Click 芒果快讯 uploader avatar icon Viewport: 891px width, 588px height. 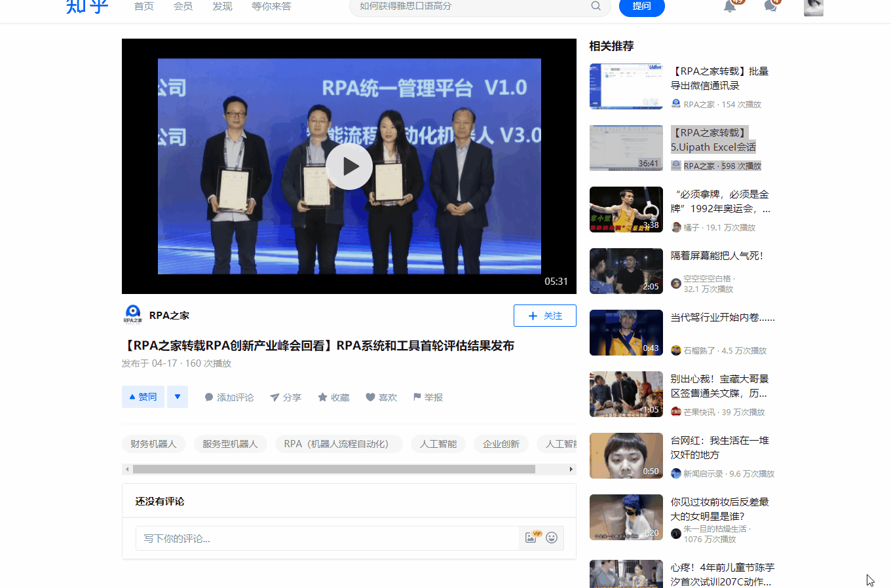tap(676, 412)
